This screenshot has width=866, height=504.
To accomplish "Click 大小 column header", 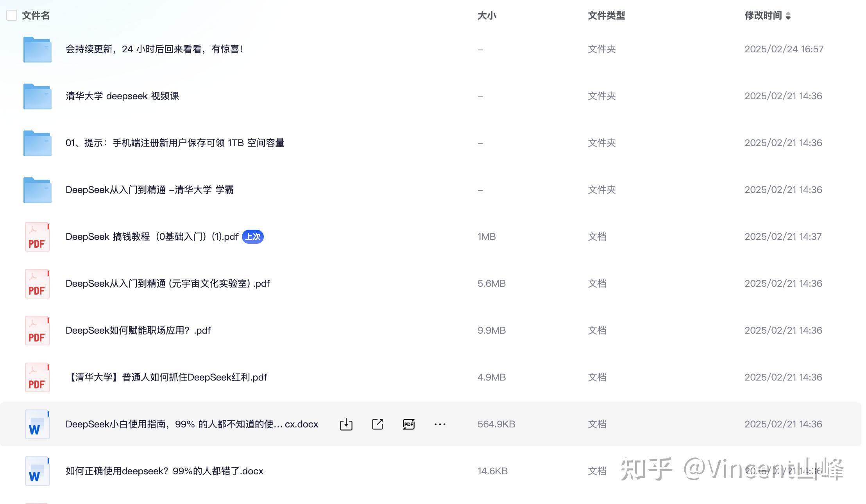I will pyautogui.click(x=487, y=16).
